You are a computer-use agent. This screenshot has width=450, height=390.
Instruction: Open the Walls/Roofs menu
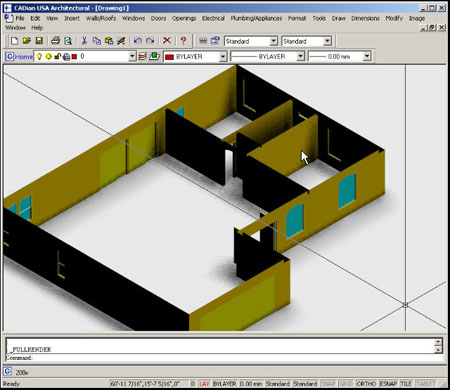tap(101, 18)
